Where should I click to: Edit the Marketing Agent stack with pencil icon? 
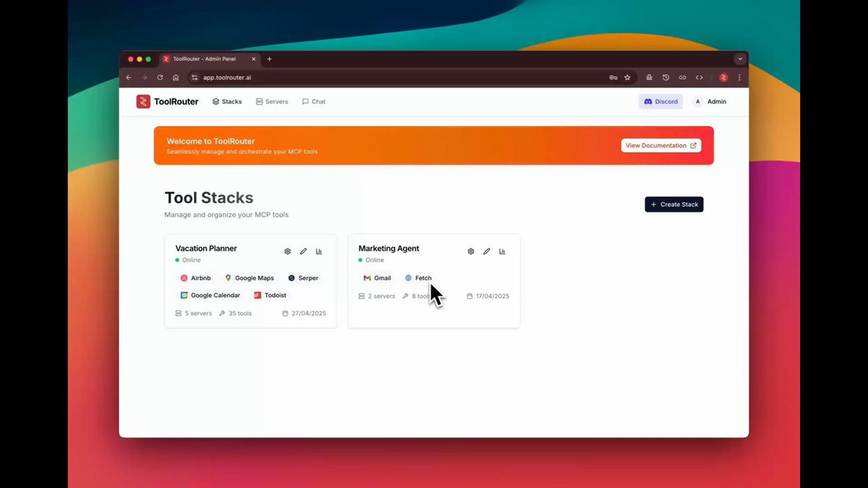point(487,252)
